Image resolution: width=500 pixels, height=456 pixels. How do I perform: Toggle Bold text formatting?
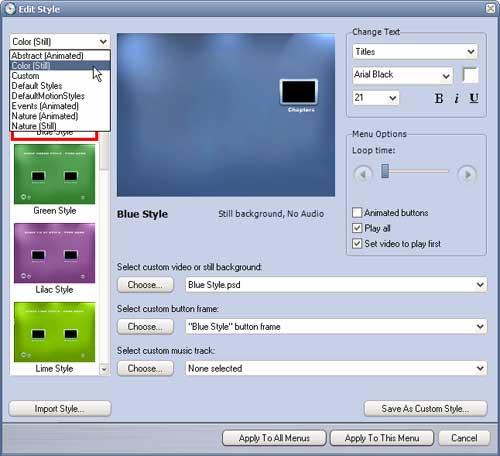439,98
